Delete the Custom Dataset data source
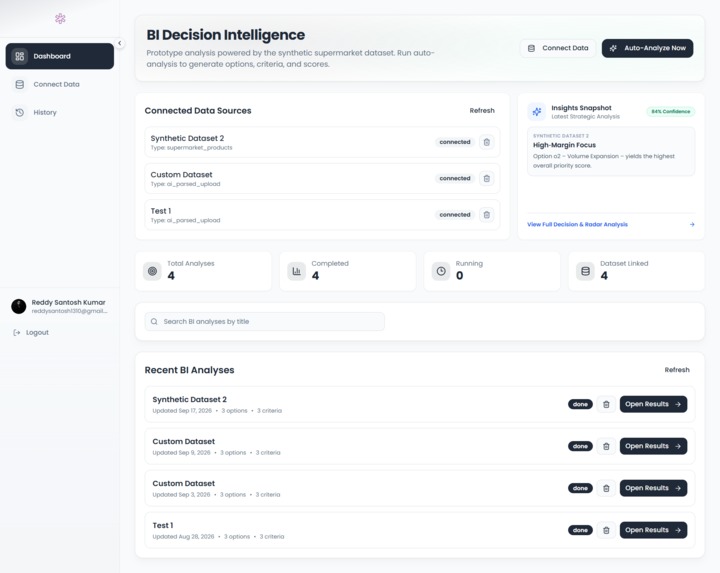The height and width of the screenshot is (573, 720). pos(487,179)
